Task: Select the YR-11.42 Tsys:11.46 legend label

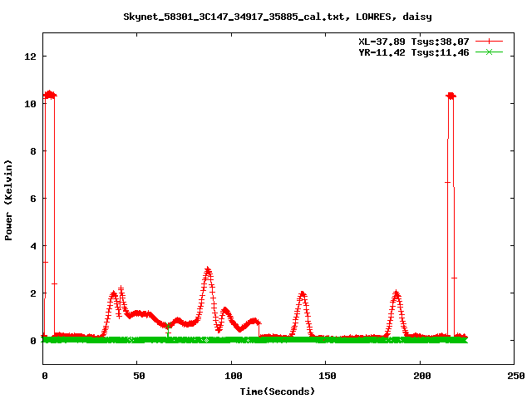Action: (414, 52)
